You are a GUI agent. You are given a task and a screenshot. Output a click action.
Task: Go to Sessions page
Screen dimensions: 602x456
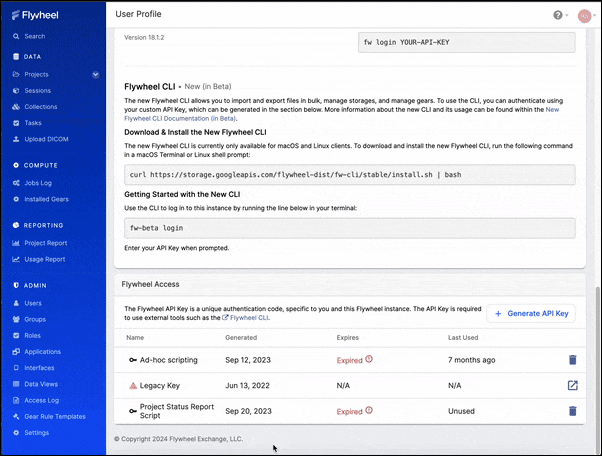[x=38, y=91]
